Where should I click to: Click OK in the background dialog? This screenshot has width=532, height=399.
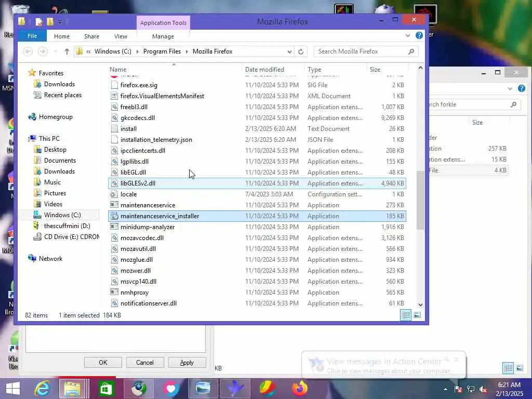[x=103, y=362]
